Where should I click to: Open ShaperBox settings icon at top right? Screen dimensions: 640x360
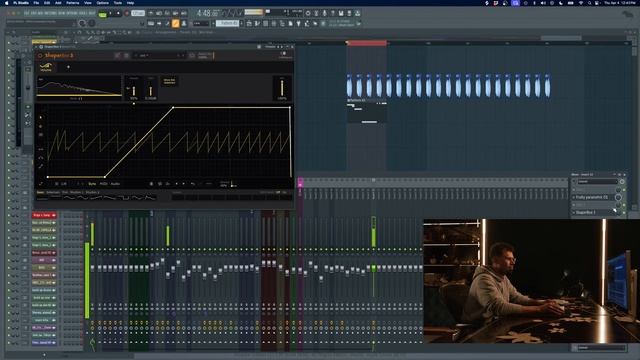284,54
